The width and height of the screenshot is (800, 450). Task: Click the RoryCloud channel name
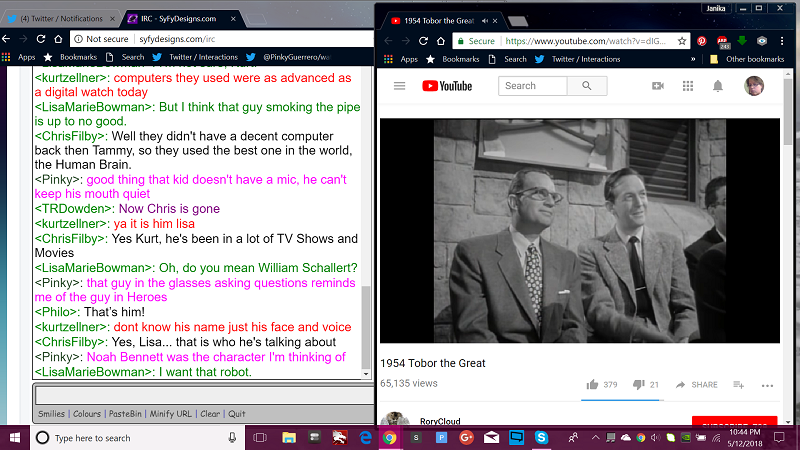(440, 421)
